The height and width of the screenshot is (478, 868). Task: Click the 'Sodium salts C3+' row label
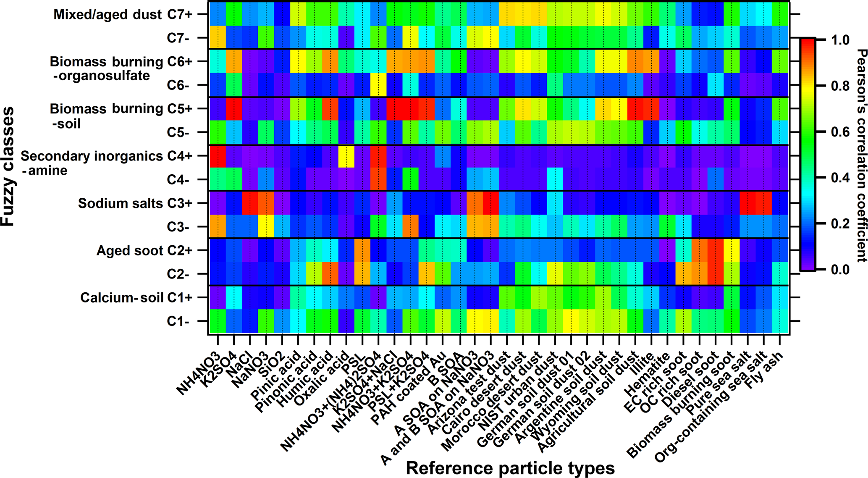135,204
